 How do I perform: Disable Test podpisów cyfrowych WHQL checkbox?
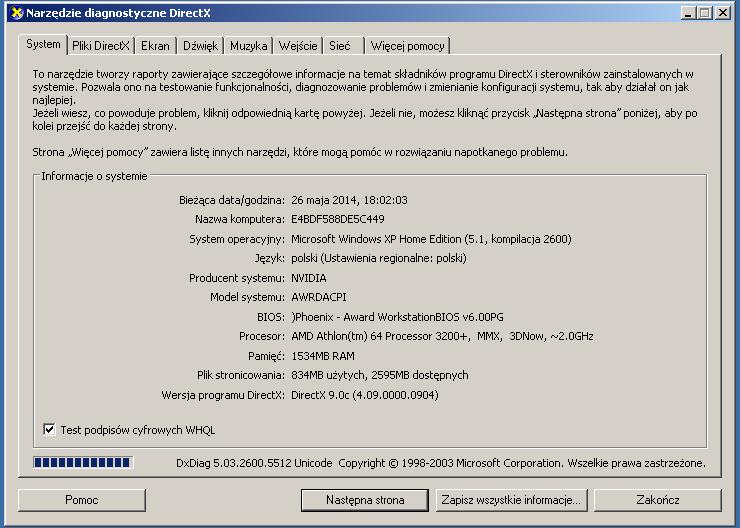[x=49, y=429]
